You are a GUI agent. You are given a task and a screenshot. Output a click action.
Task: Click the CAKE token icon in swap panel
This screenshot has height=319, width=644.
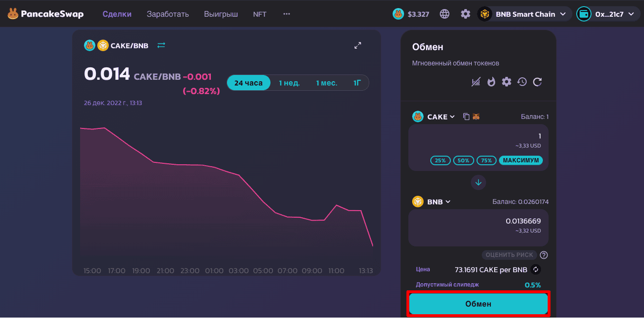(418, 117)
